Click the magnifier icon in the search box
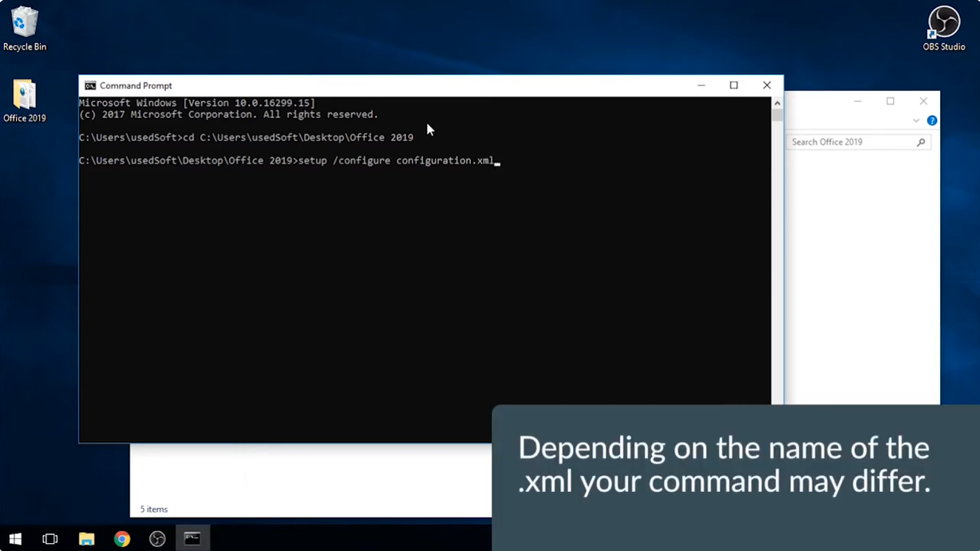 pos(921,142)
